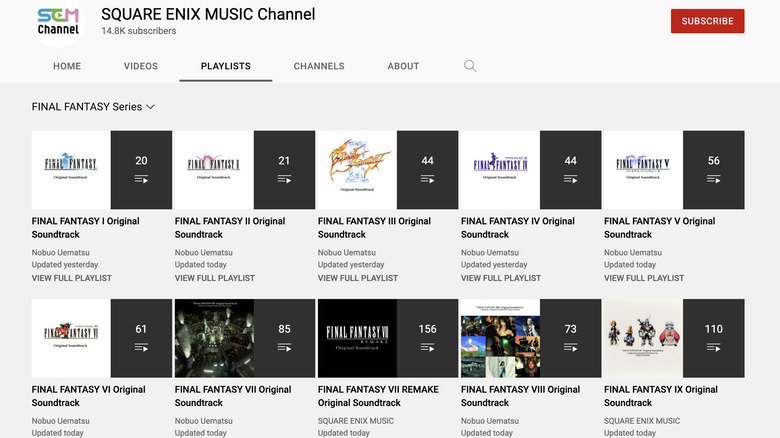Click title FINAL FANTASY VI Original Soundtrack
This screenshot has width=780, height=438.
[89, 396]
